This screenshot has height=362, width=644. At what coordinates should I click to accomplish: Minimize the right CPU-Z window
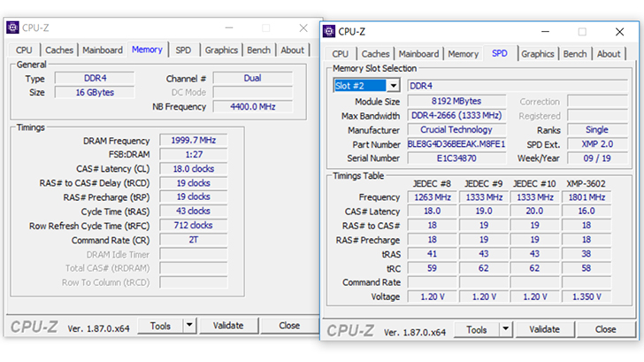point(546,32)
